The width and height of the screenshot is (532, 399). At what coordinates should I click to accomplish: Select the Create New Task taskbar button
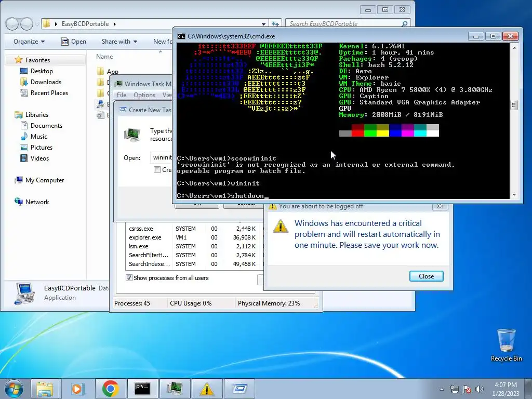tap(239, 389)
